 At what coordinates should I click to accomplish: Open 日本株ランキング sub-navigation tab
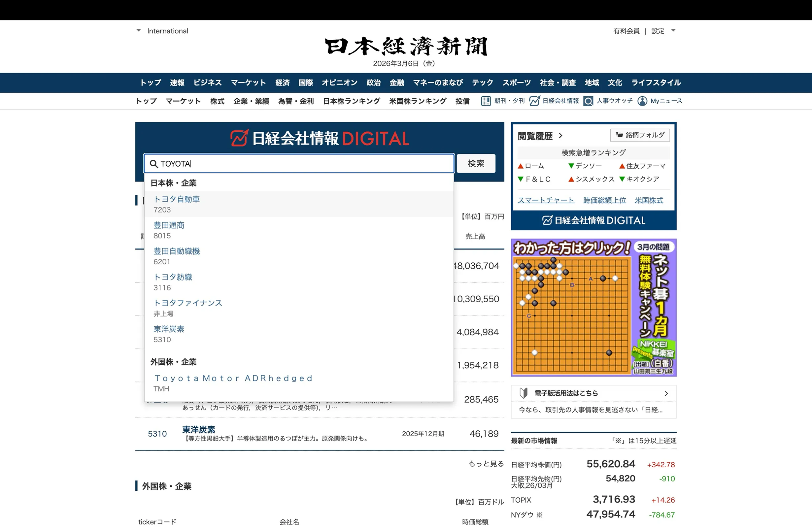[352, 101]
